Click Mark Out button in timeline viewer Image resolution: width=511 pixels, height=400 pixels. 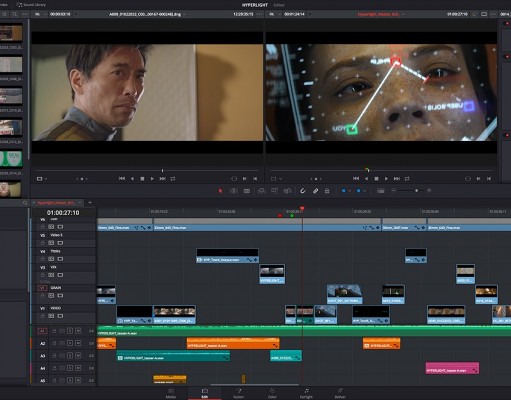[x=489, y=179]
